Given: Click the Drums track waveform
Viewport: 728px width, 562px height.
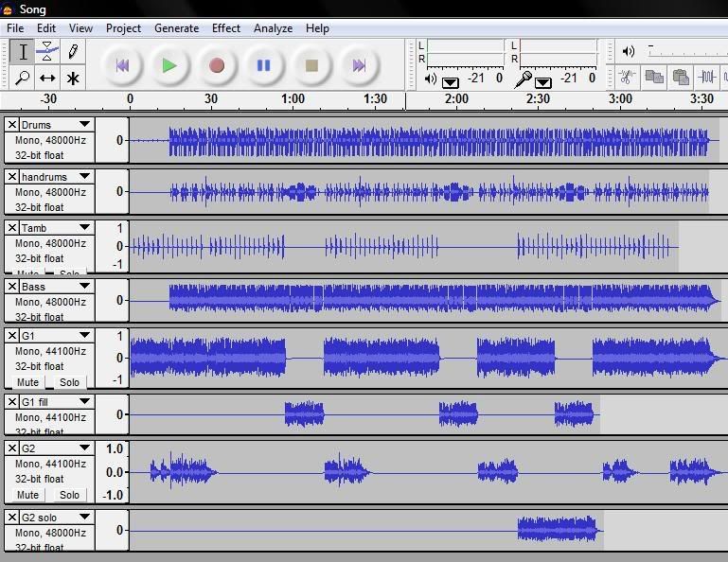Looking at the screenshot, I should 424,140.
